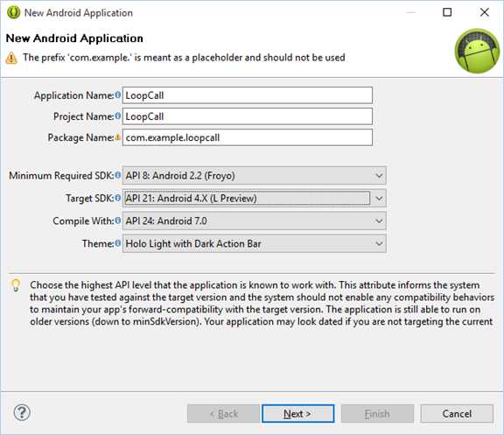
Task: Go to the next wizard page
Action: click(298, 413)
